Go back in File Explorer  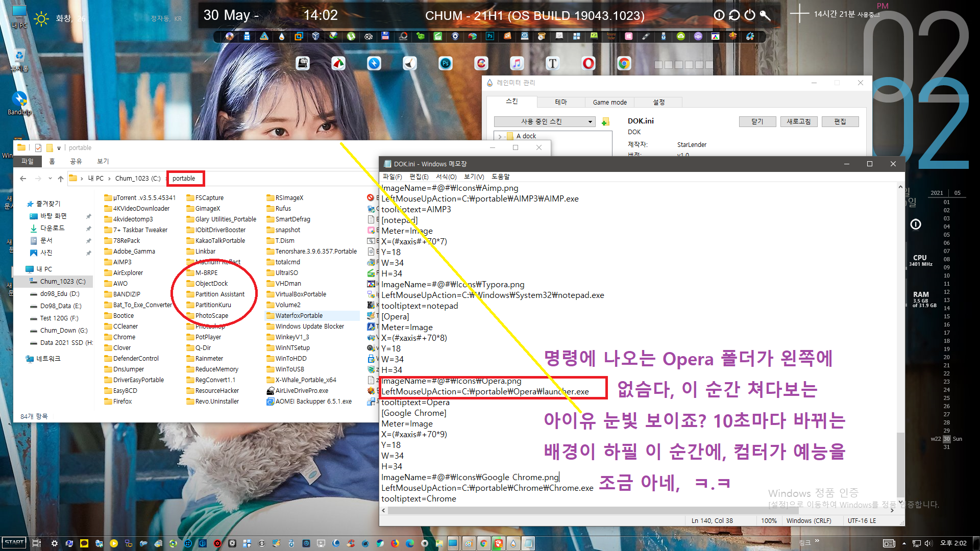point(23,179)
